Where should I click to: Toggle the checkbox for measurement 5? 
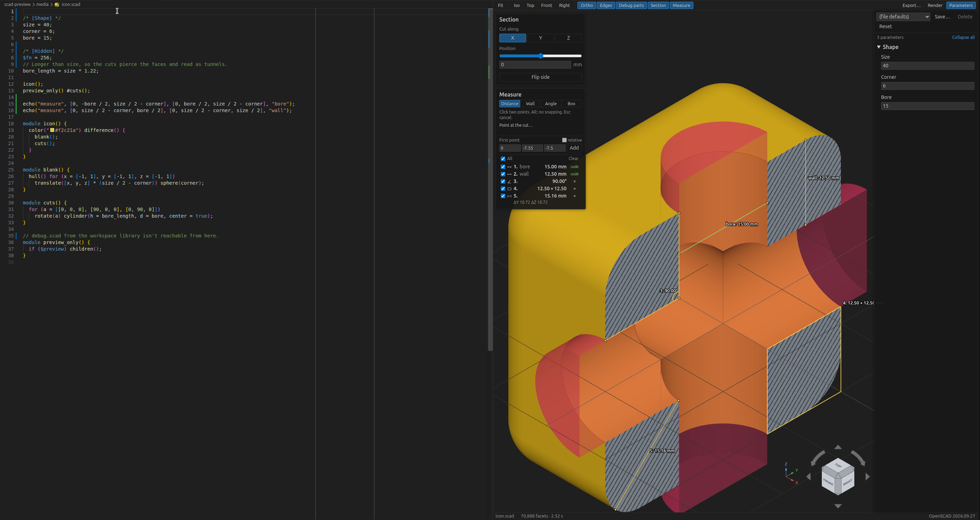tap(503, 196)
